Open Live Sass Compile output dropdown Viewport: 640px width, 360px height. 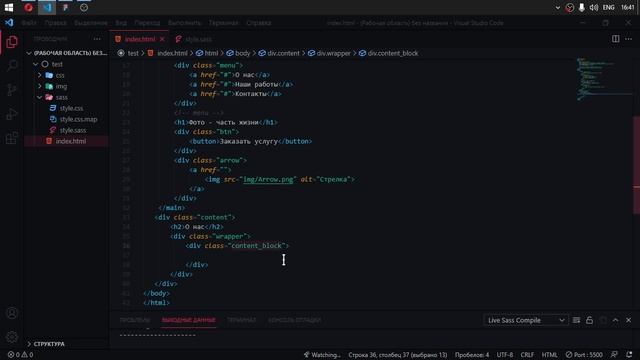[526, 320]
